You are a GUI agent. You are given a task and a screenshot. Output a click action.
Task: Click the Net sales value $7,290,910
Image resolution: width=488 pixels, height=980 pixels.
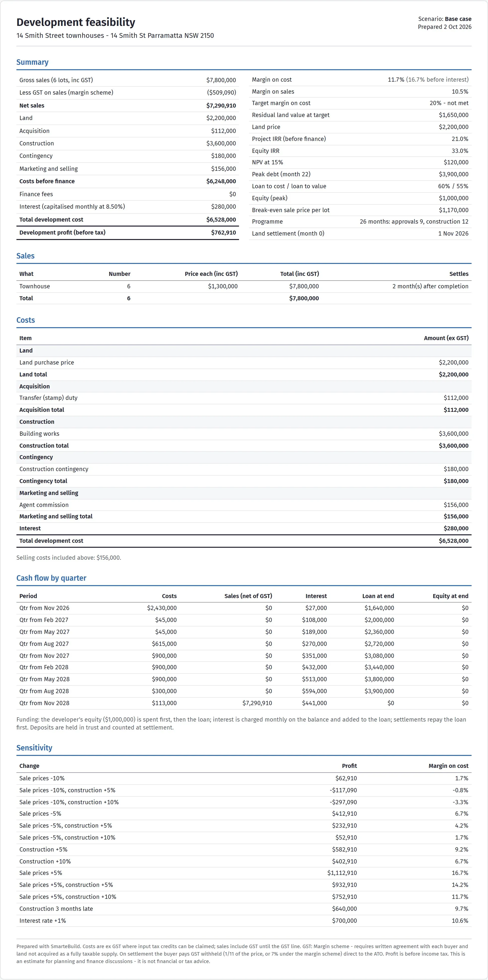pos(221,105)
